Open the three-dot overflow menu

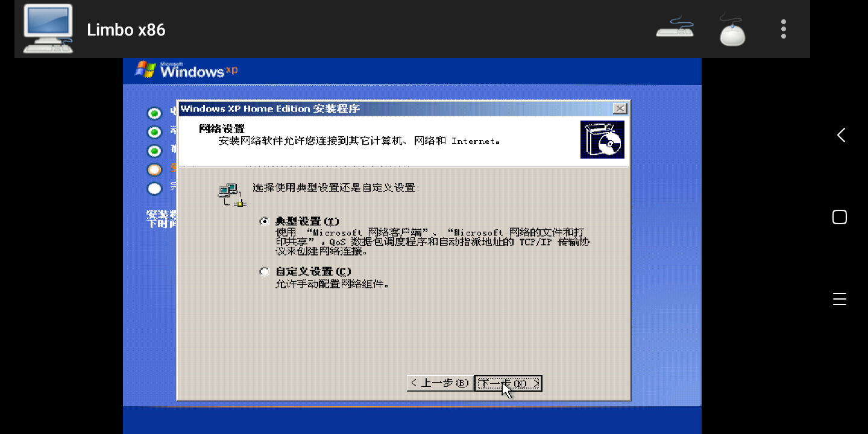784,29
